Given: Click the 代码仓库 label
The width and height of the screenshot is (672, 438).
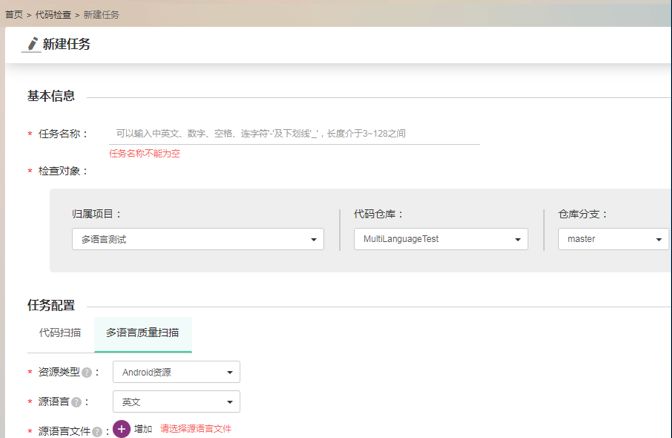Looking at the screenshot, I should [x=378, y=214].
